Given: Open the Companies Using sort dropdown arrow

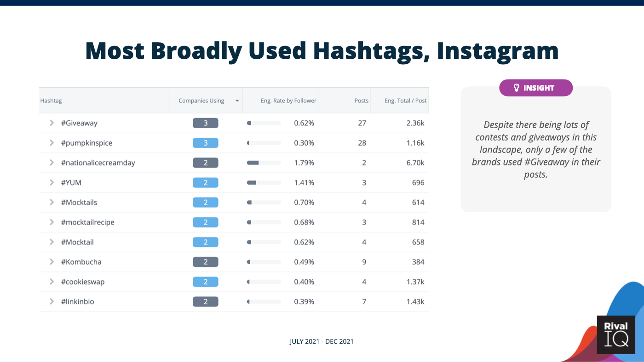Looking at the screenshot, I should (x=237, y=101).
